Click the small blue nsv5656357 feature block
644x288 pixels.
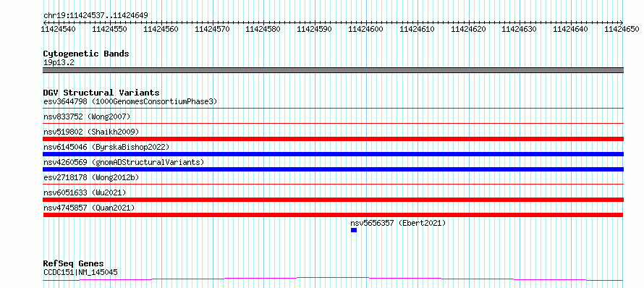point(354,230)
